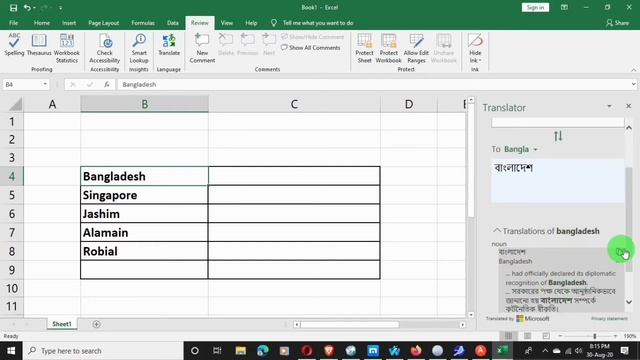Click the Sheet1 tab

[62, 324]
